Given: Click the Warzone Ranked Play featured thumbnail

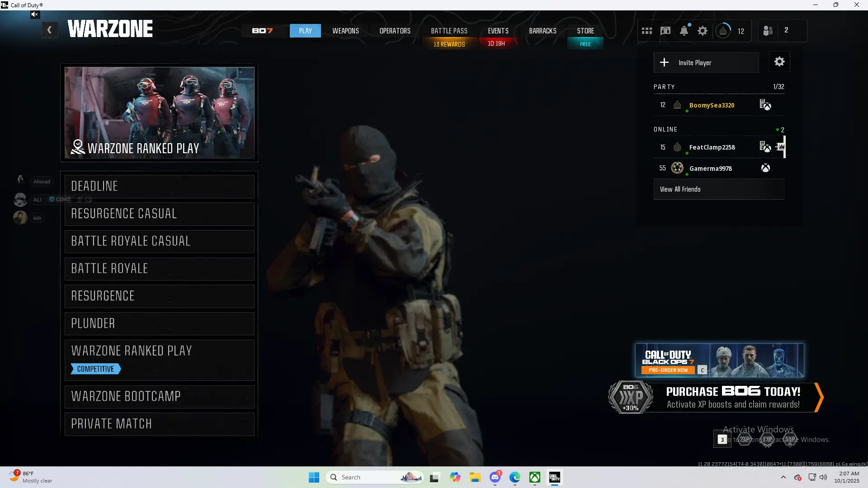Looking at the screenshot, I should coord(160,113).
